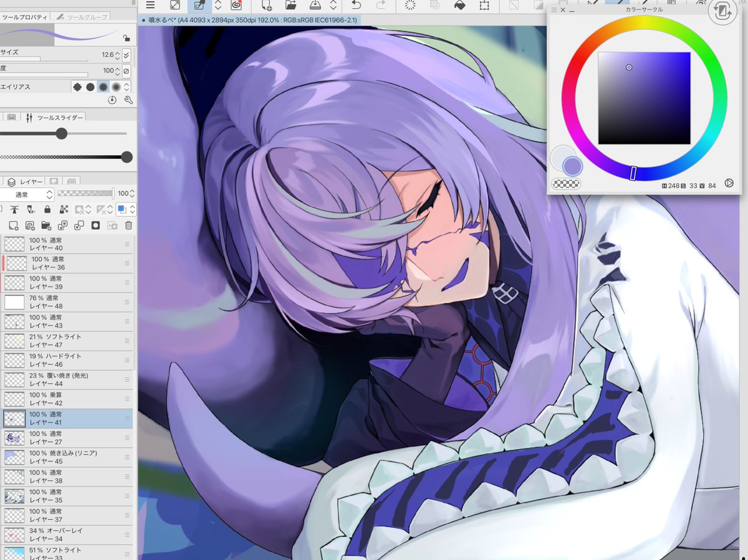Image resolution: width=748 pixels, height=560 pixels.
Task: Select レイヤー 48 at 76% opacity
Action: point(67,302)
